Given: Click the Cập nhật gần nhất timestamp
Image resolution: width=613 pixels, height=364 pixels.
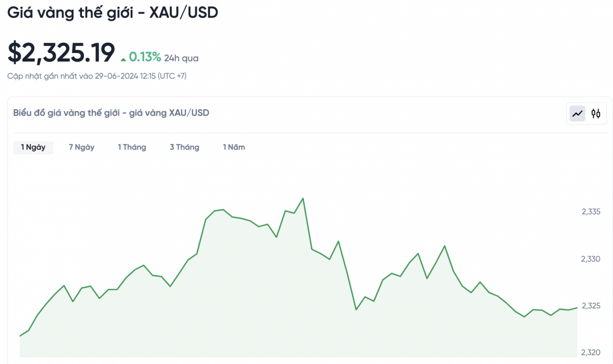Looking at the screenshot, I should click(x=97, y=76).
